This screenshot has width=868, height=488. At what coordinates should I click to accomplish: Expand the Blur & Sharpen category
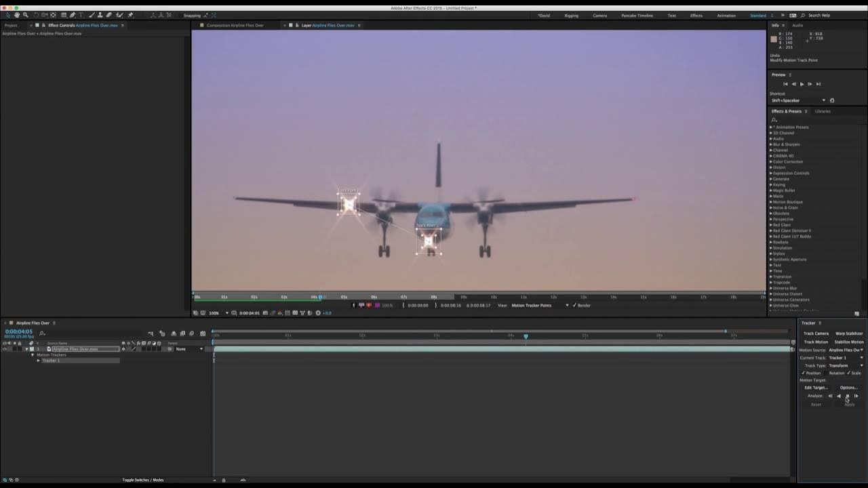coord(771,144)
